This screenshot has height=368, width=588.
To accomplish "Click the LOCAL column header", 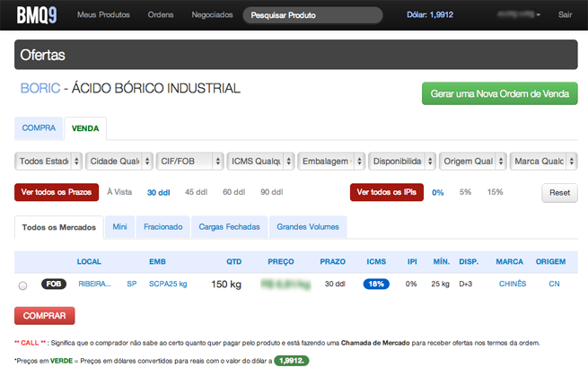I will tap(89, 262).
